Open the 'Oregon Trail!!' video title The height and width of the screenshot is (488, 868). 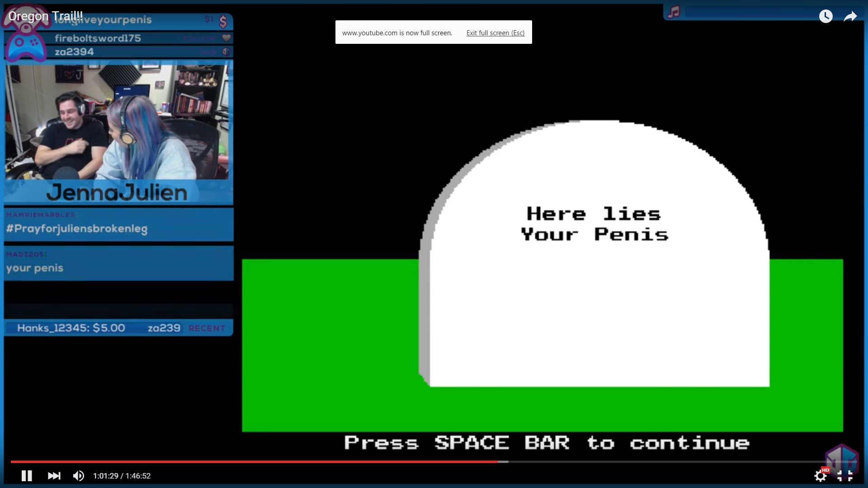point(45,16)
